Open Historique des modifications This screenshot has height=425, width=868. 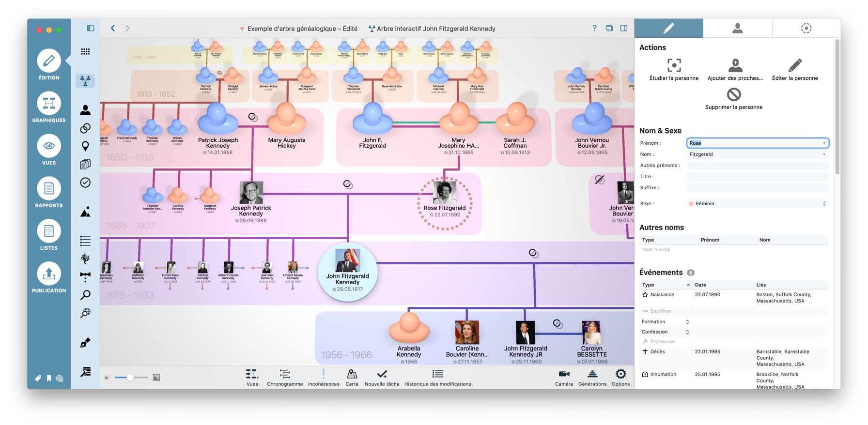click(438, 378)
